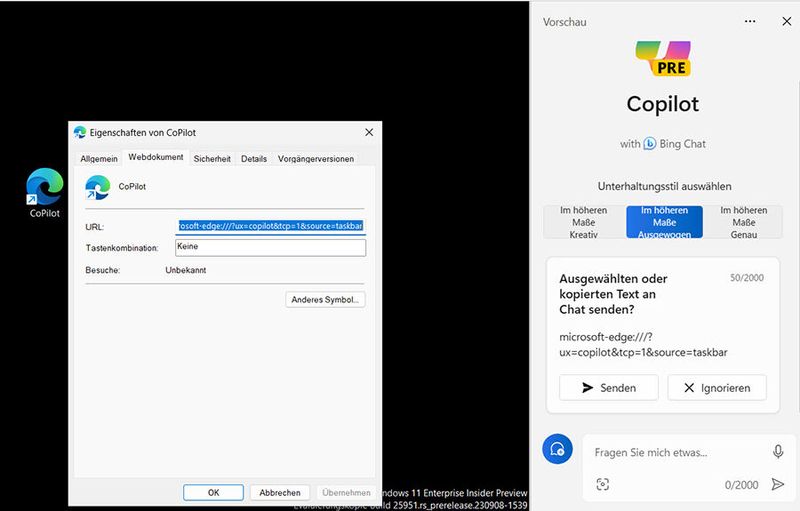Click the image capture icon in chat box
The height and width of the screenshot is (511, 800).
(603, 484)
